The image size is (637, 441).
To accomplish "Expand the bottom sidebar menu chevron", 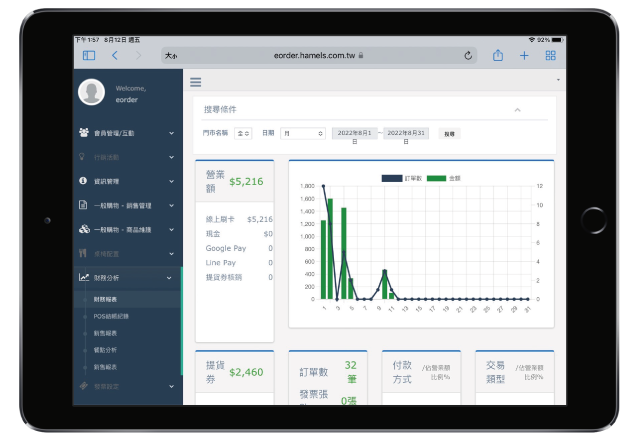I will pyautogui.click(x=171, y=386).
